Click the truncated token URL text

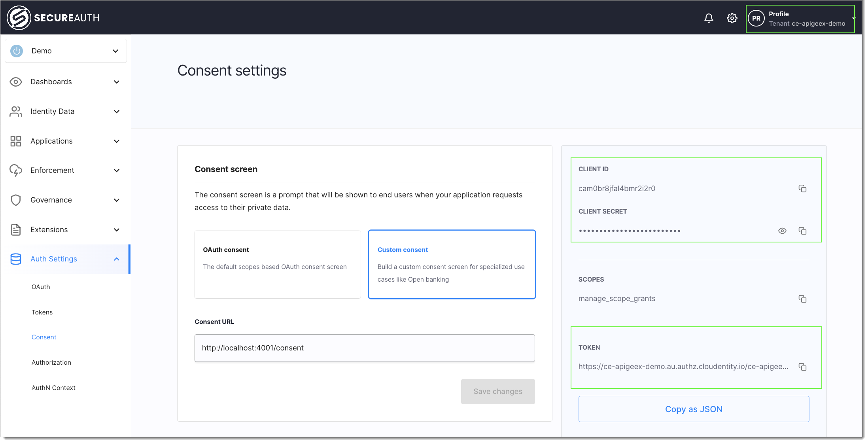coord(683,367)
